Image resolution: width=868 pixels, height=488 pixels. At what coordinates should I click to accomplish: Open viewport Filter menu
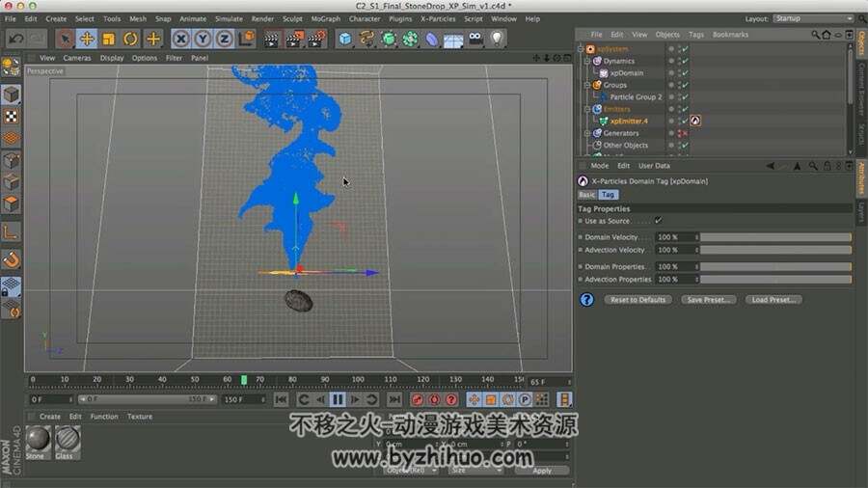coord(174,58)
